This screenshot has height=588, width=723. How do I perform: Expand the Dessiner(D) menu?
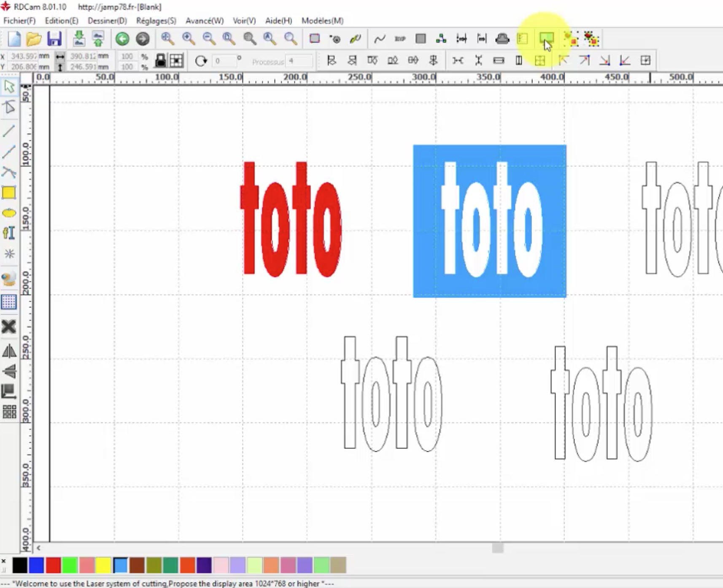pyautogui.click(x=107, y=21)
